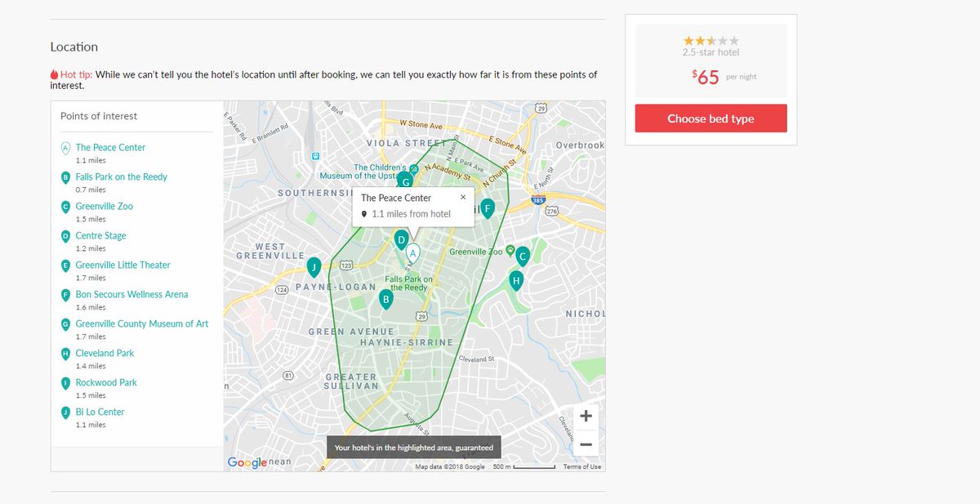980x504 pixels.
Task: Click the J icon beside Bi Lo Center
Action: click(x=65, y=413)
